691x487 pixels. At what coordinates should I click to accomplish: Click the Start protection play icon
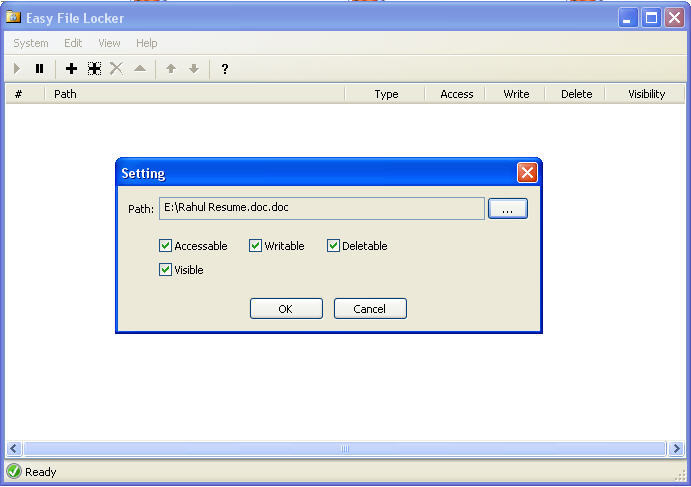pos(17,69)
